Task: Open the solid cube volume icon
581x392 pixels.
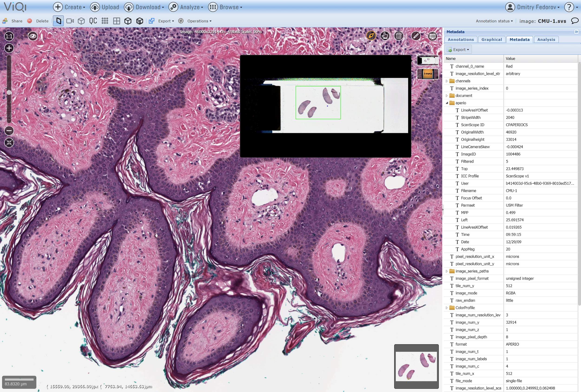Action: coord(128,21)
